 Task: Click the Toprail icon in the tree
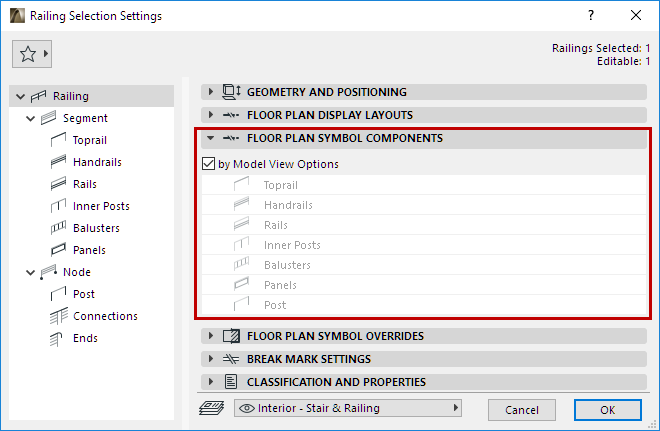pyautogui.click(x=57, y=140)
